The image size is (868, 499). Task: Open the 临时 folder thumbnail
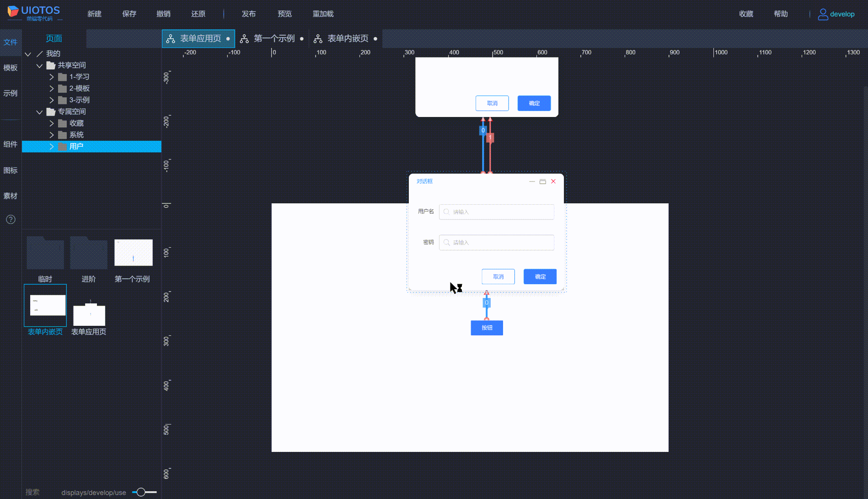45,254
